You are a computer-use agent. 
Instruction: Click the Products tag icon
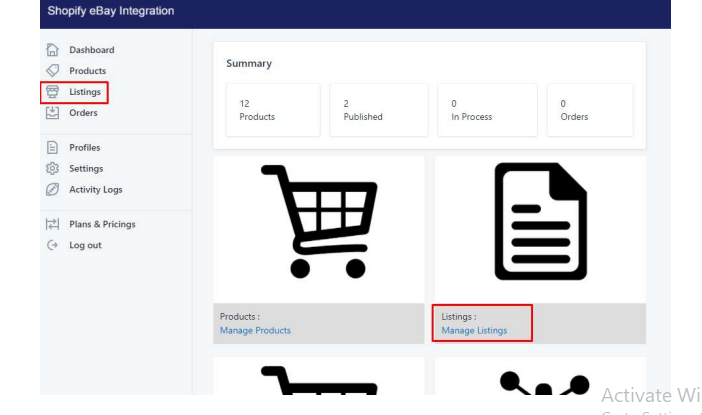tap(52, 71)
